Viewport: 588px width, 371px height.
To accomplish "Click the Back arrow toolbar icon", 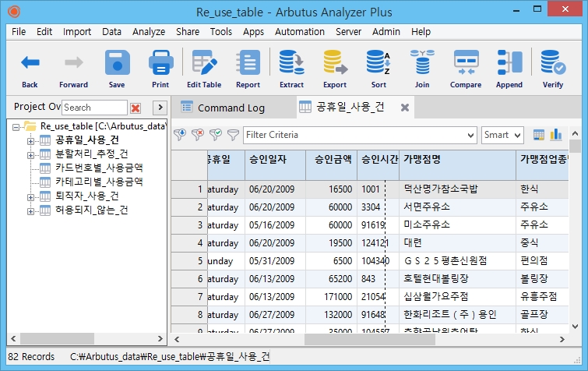I will (x=30, y=62).
